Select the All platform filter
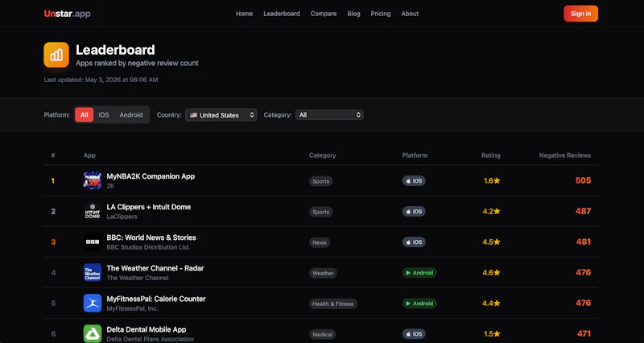The width and height of the screenshot is (644, 343). tap(85, 115)
